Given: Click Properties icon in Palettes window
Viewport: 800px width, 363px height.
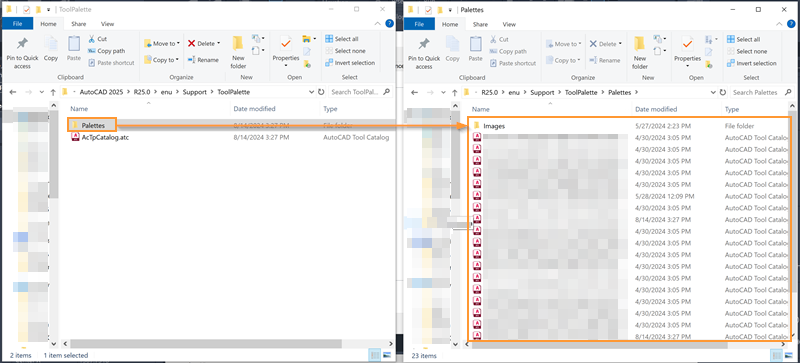Looking at the screenshot, I should (687, 45).
